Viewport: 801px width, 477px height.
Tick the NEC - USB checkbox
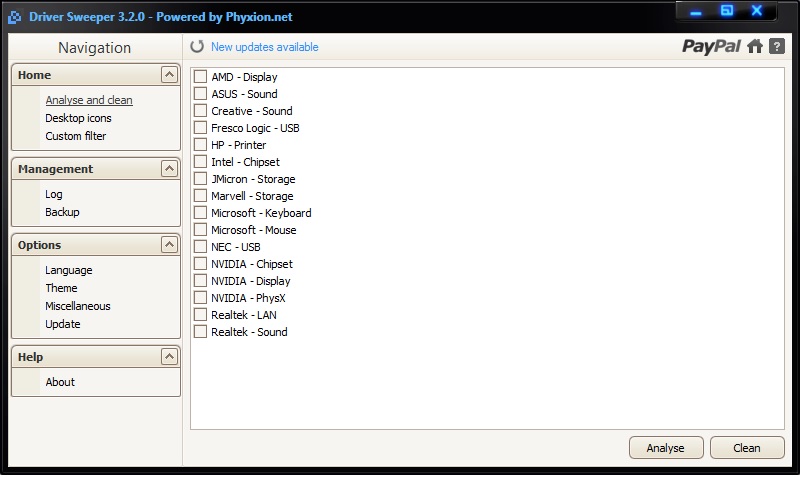(200, 247)
